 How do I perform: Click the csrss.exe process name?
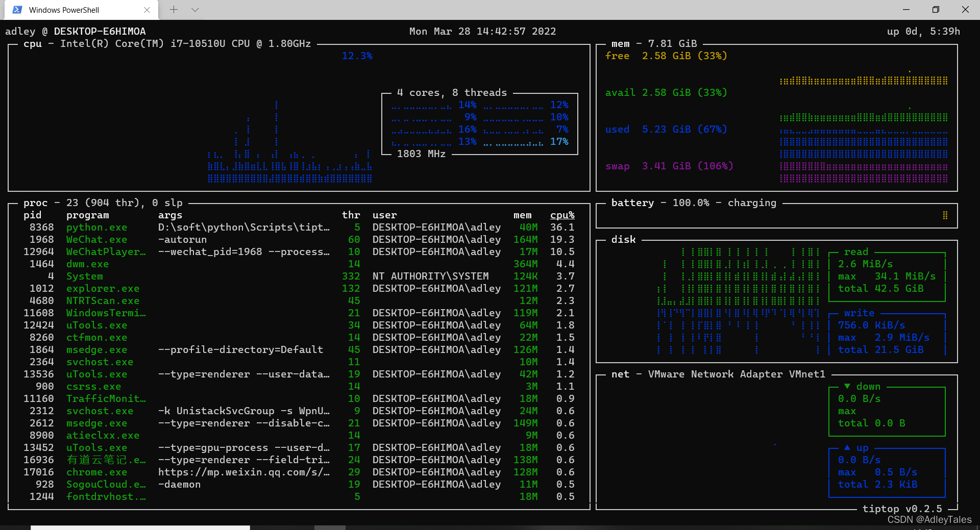coord(94,387)
